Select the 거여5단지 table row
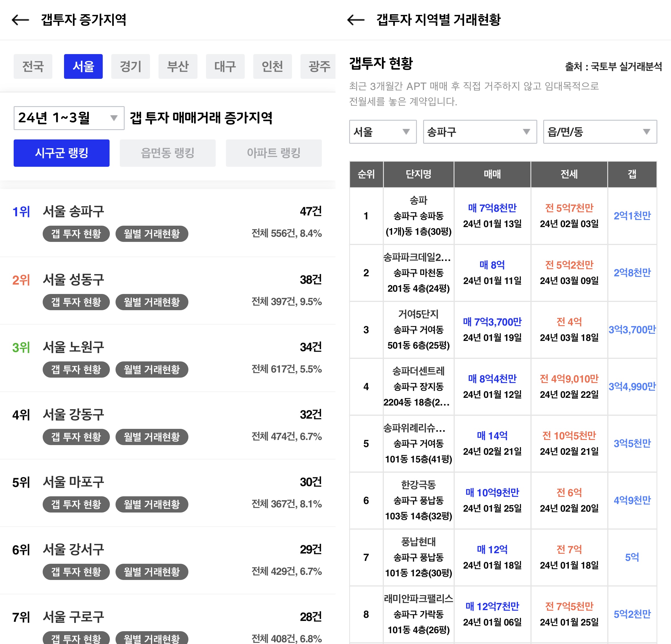 pos(418,330)
